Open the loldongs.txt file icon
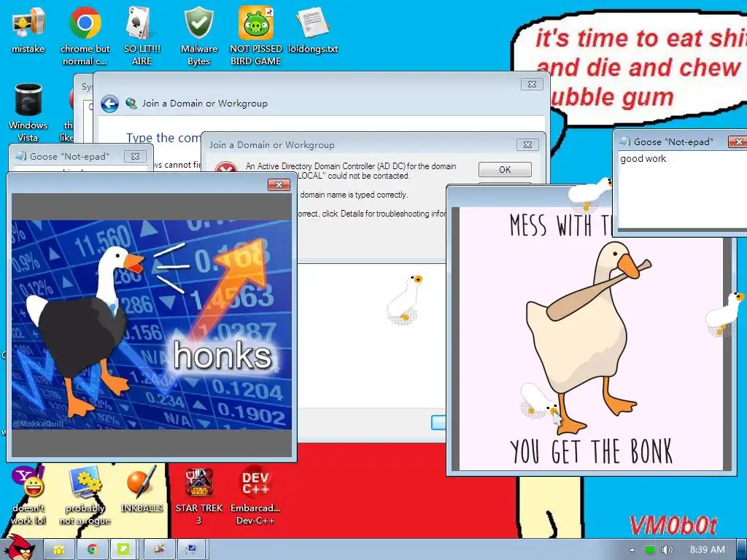Image resolution: width=747 pixels, height=560 pixels. pyautogui.click(x=313, y=31)
